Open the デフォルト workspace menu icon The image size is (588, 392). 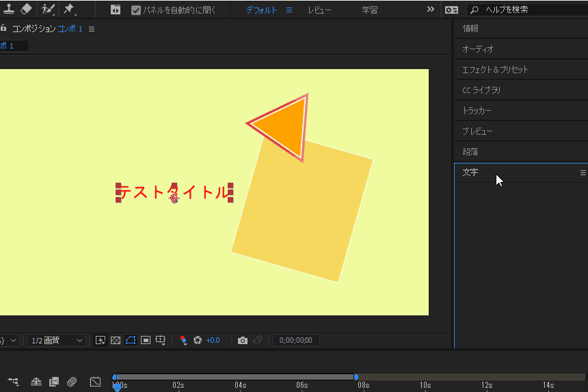[289, 10]
